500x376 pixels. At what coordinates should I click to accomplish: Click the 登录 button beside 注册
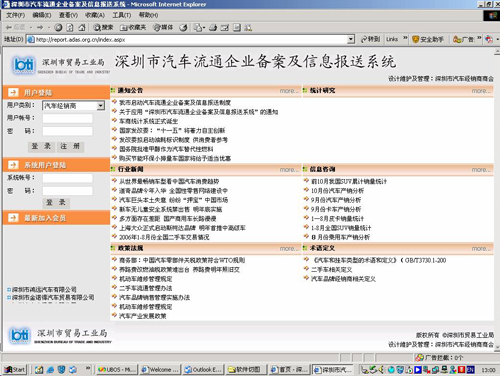point(41,146)
